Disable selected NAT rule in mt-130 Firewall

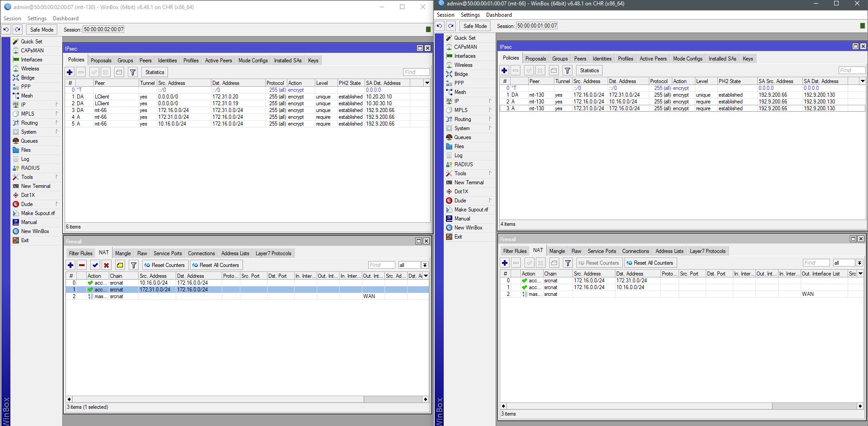pyautogui.click(x=106, y=265)
